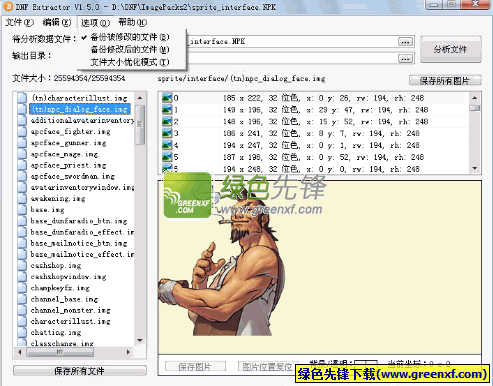This screenshot has height=386, width=493.
Task: Click 保存所有文件 button
Action: click(x=80, y=371)
